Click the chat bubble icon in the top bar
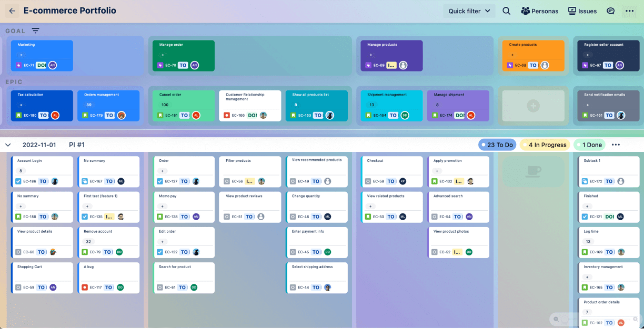Screen dimensions: 644x329 610,11
